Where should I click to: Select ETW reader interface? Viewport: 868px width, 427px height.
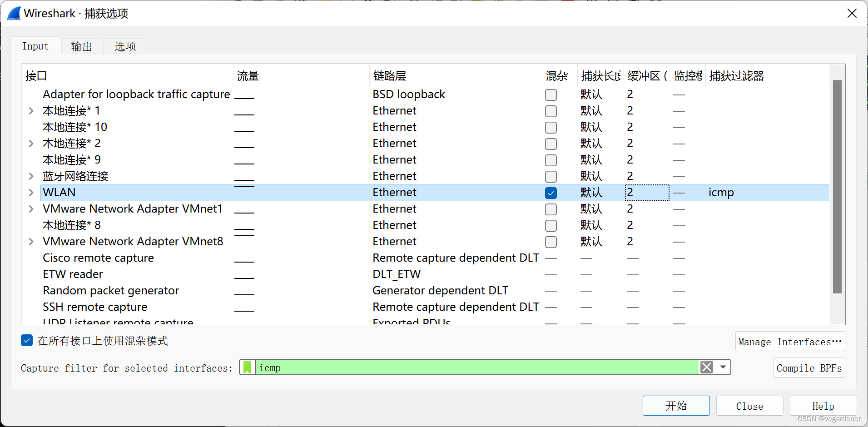point(73,274)
